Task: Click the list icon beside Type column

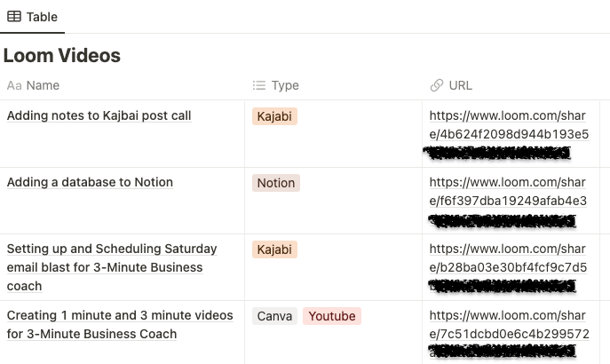Action: click(259, 86)
